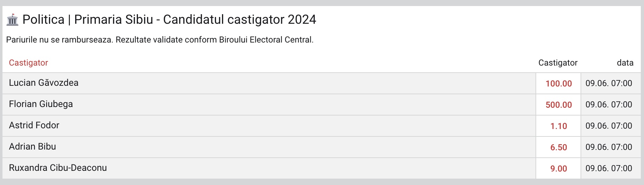Click the Lucian Găvozdea candidate name
Image resolution: width=644 pixels, height=185 pixels.
44,83
